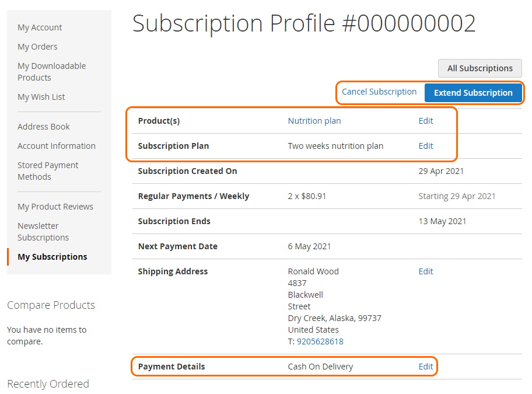Open My Downloadable Products page

[51, 72]
